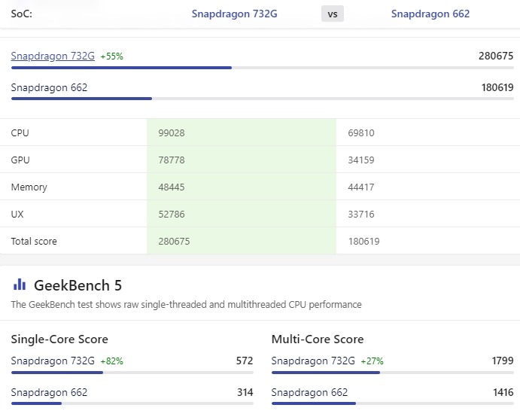
Task: Click the Multi-Core 732G progress bar
Action: pyautogui.click(x=393, y=373)
